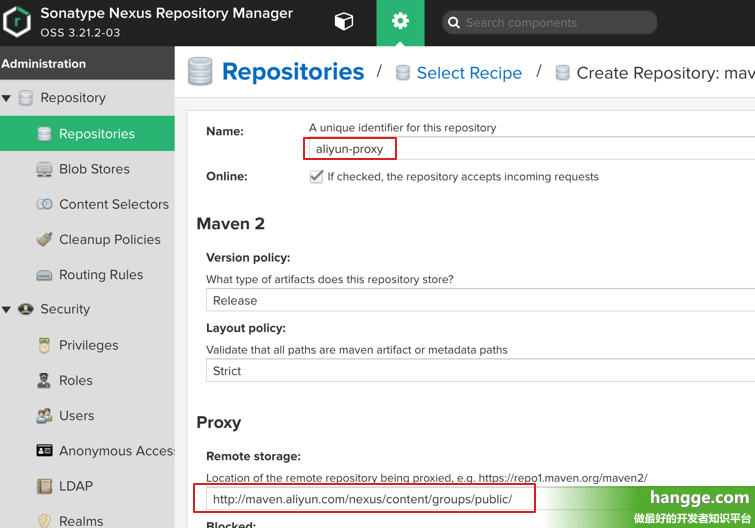Open the Browse cube icon in the header

(x=344, y=21)
